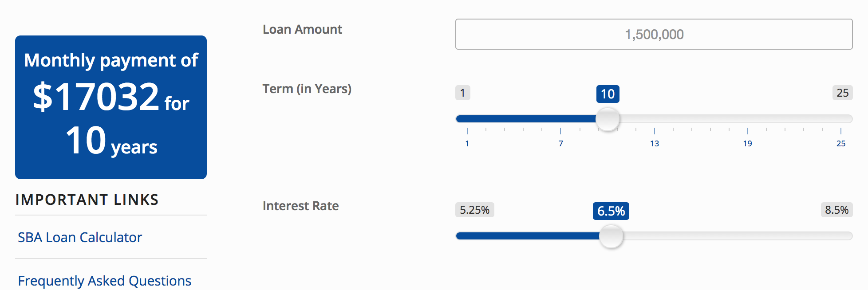Click the "Term (in Years)" label
The height and width of the screenshot is (290, 868).
point(307,89)
